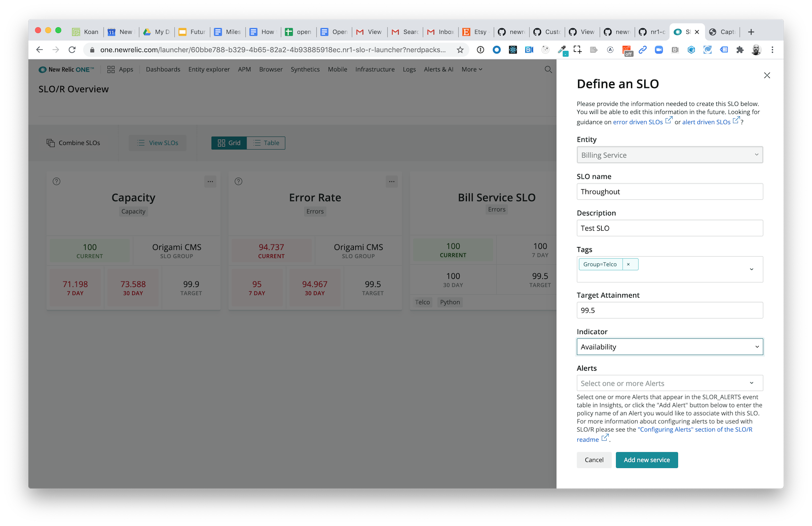Click the View SLOs button
Screen dimensions: 812x526
[158, 143]
